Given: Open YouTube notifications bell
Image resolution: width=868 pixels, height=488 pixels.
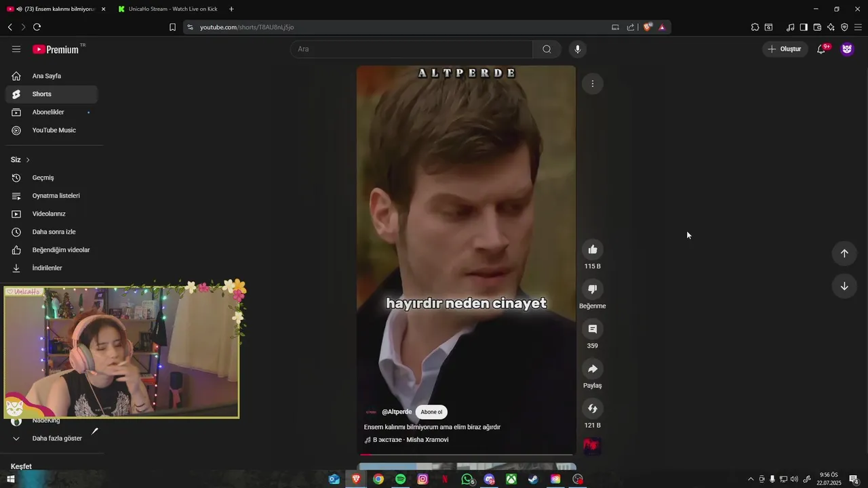Looking at the screenshot, I should [821, 49].
